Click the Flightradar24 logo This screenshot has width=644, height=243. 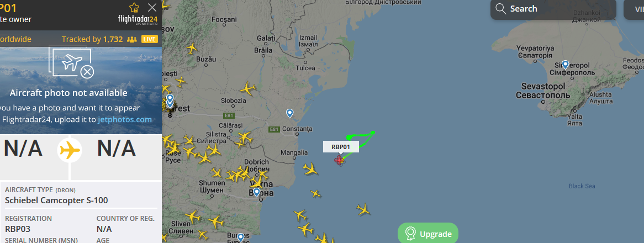[137, 20]
